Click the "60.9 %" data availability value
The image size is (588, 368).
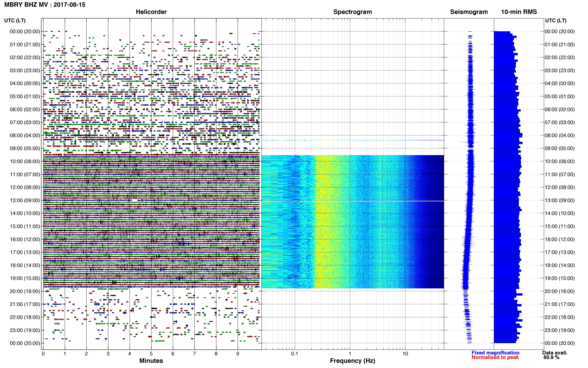point(551,357)
